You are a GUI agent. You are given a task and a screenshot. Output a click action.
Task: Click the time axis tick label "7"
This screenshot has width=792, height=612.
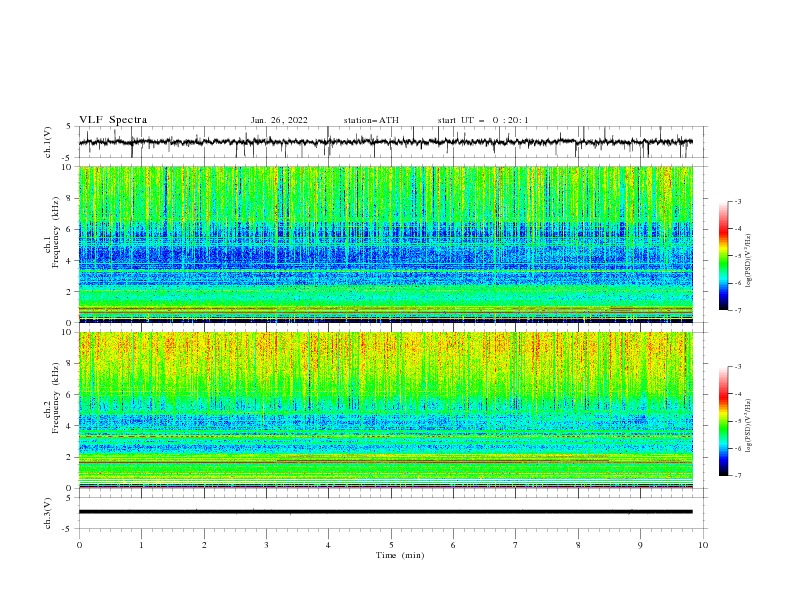[516, 545]
